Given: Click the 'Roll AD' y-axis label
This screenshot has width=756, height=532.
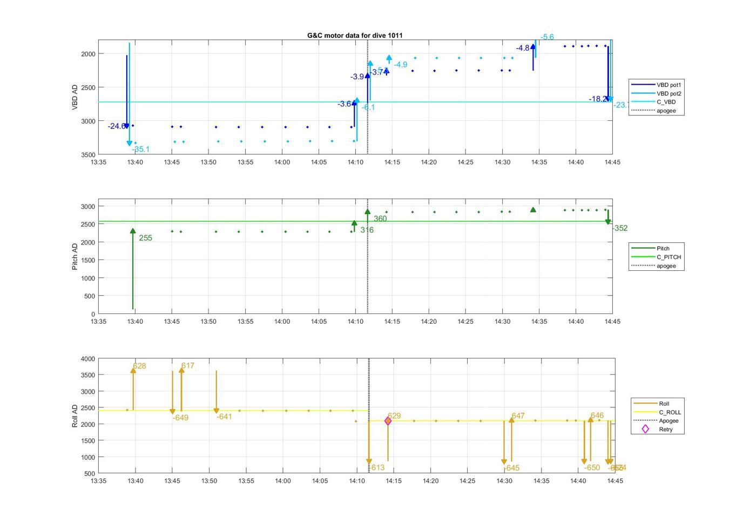Looking at the screenshot, I should [x=75, y=416].
